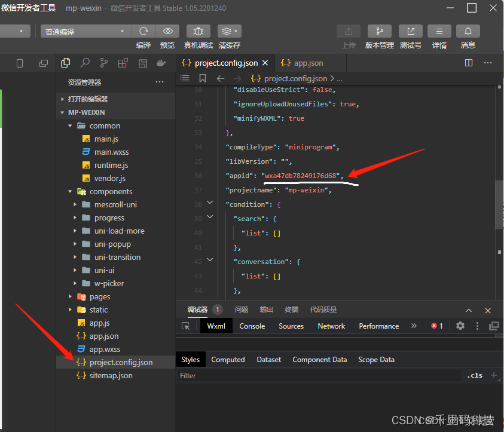Fold the "conversation" block at line 42

pyautogui.click(x=210, y=260)
